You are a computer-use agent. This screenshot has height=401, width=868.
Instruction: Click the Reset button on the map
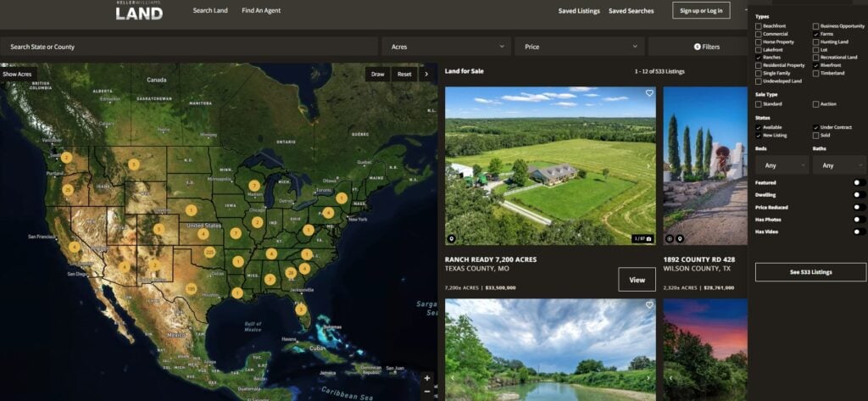[x=404, y=75]
